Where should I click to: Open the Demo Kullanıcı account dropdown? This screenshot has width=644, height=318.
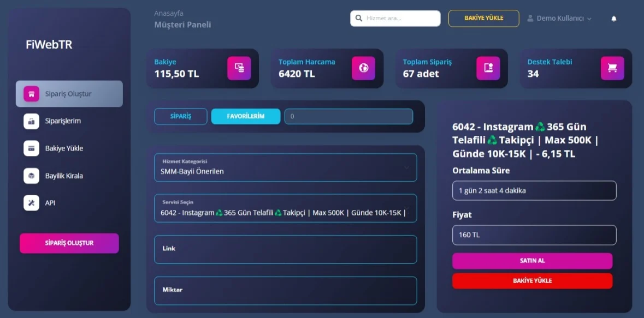559,19
